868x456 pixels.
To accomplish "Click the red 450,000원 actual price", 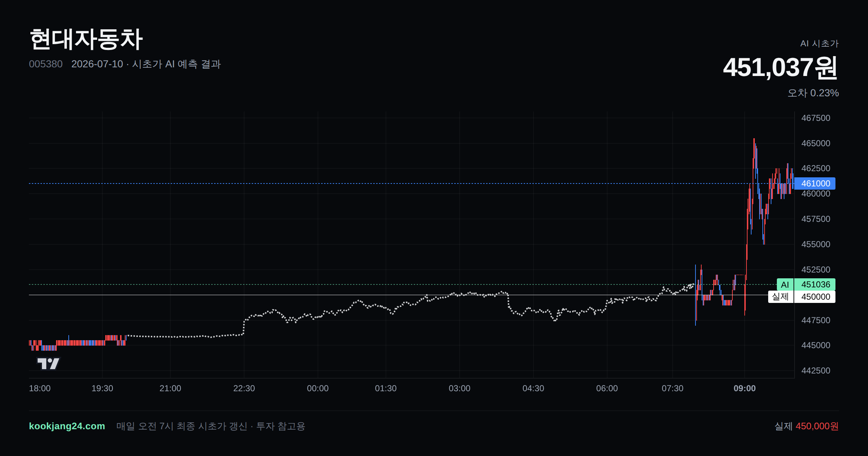I will tap(817, 426).
